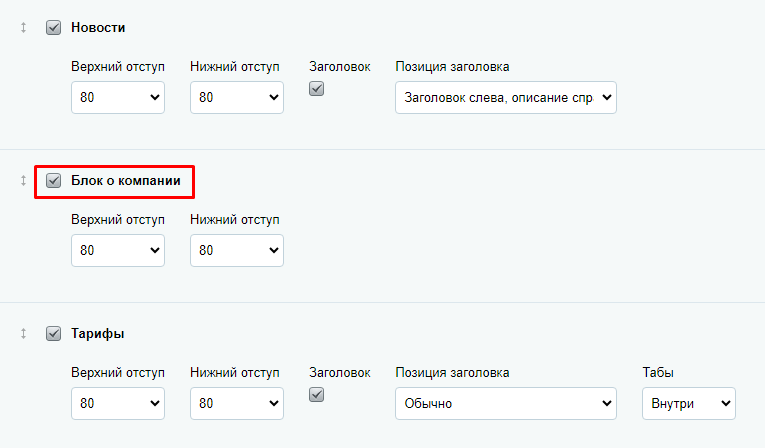The height and width of the screenshot is (448, 765).
Task: Expand Позиция заголовка dropdown in Новости
Action: pyautogui.click(x=506, y=98)
